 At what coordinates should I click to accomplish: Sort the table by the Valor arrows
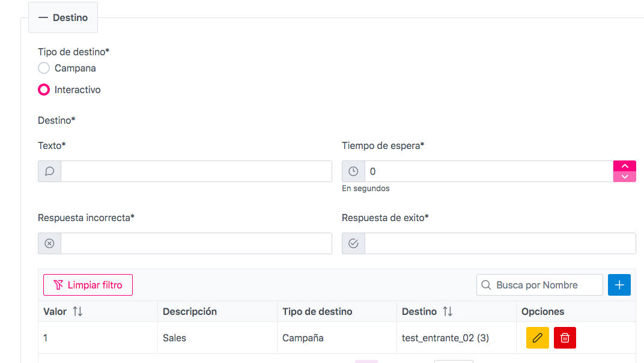point(77,311)
